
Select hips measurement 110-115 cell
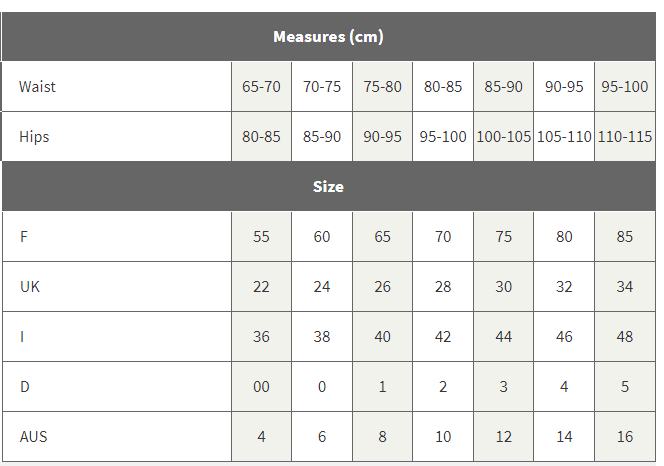click(x=625, y=137)
